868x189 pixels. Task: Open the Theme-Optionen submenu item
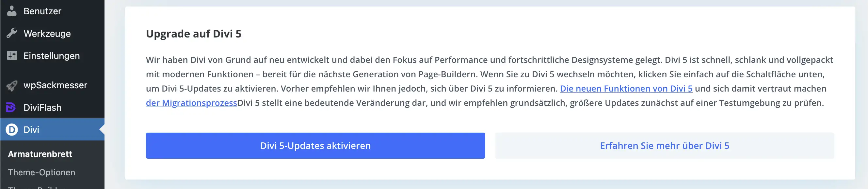click(41, 172)
